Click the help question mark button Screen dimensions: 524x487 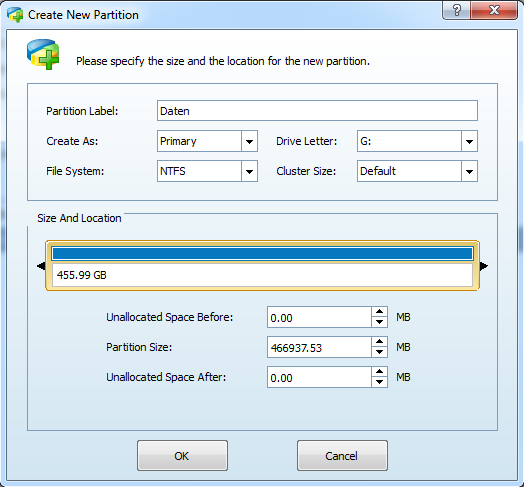click(456, 10)
